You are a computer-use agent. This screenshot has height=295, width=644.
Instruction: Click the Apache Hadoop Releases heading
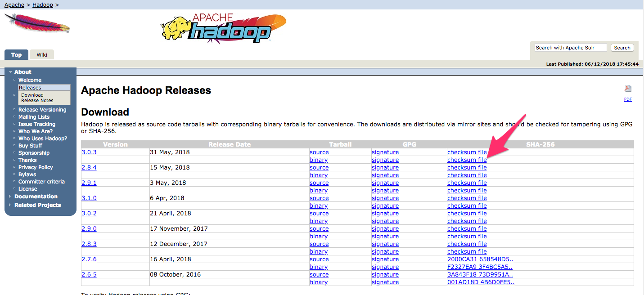click(146, 90)
